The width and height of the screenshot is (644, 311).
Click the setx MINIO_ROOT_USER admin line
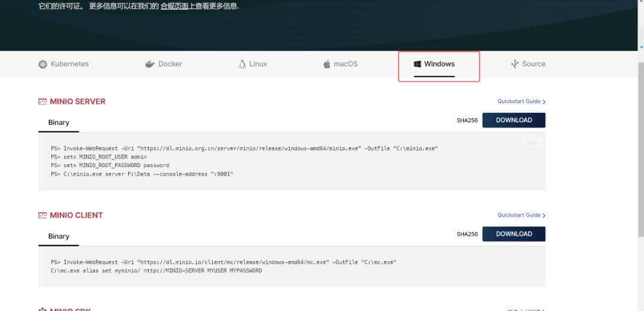coord(99,157)
